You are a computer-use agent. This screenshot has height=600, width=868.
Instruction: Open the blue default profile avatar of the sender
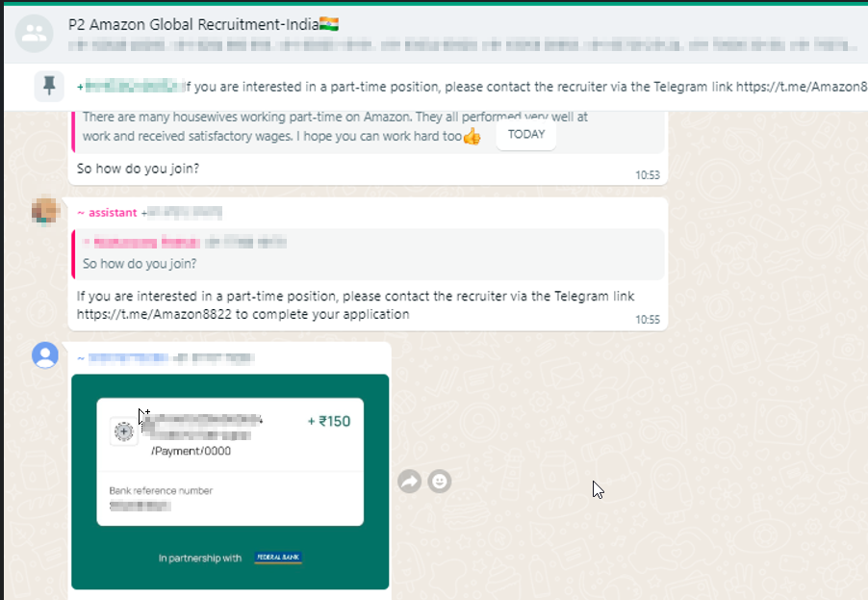45,355
